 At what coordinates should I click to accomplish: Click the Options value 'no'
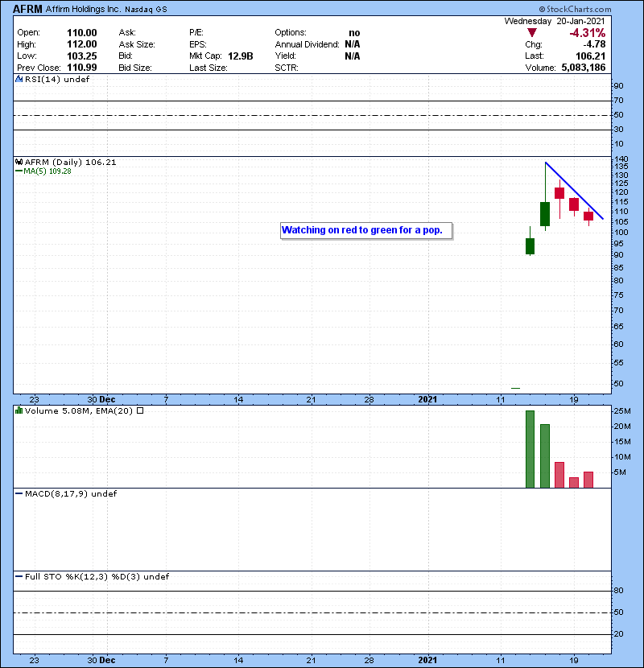pyautogui.click(x=354, y=33)
